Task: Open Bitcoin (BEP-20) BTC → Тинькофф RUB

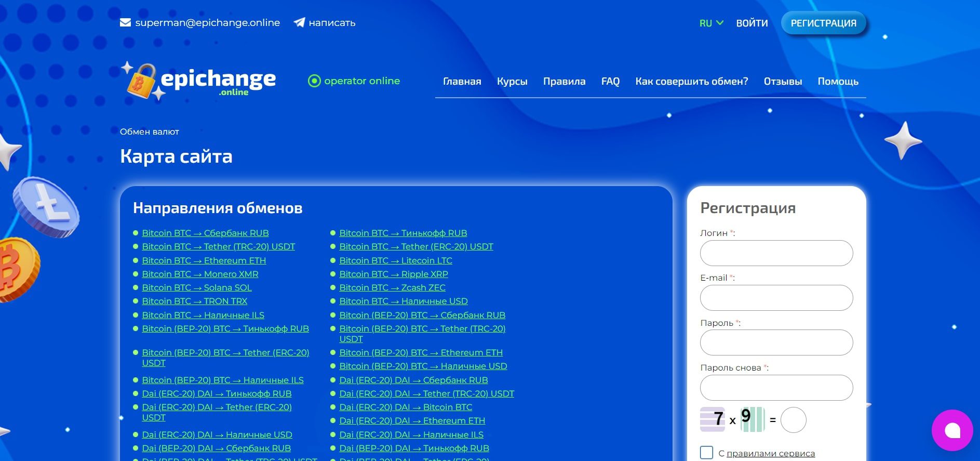Action: coord(225,328)
